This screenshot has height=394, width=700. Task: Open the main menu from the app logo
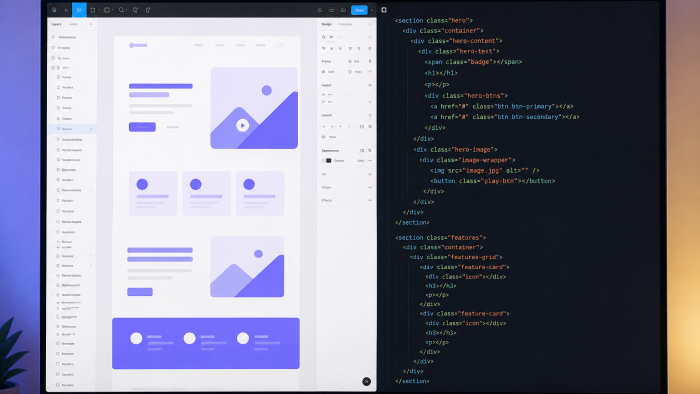(x=54, y=10)
